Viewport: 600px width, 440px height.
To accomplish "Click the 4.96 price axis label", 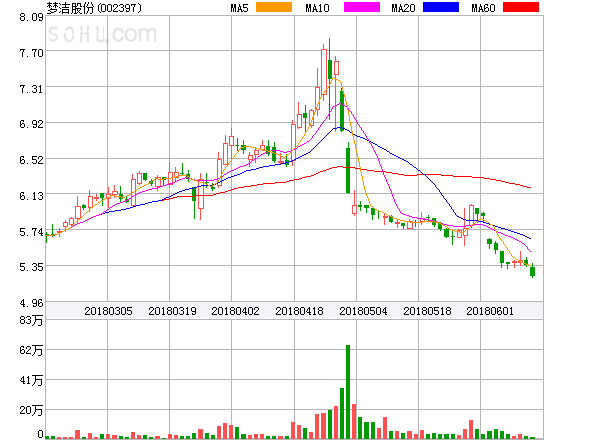I will 32,303.
